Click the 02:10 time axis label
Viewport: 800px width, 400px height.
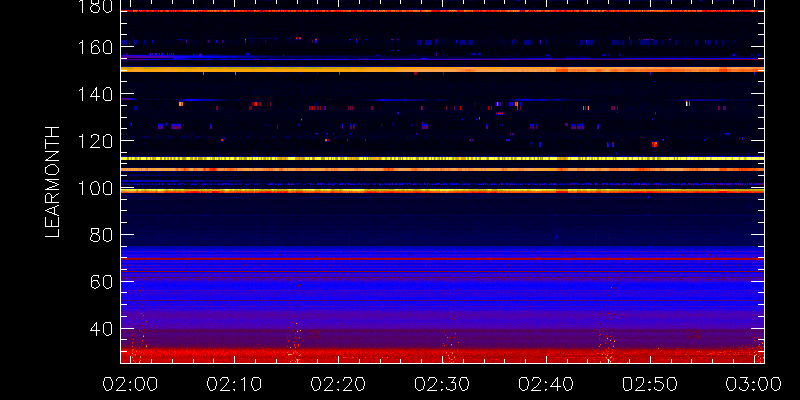(234, 384)
